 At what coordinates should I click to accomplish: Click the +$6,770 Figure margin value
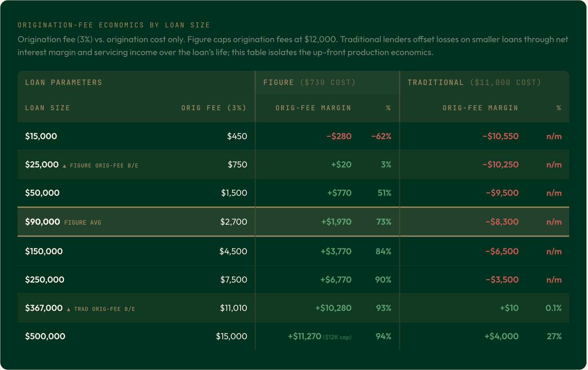(x=336, y=280)
